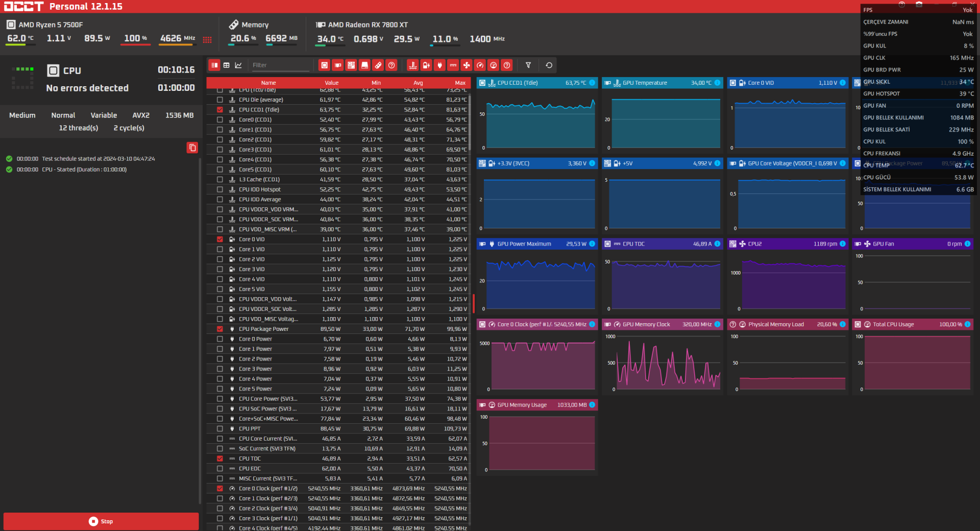Select the CPU IOD Hotspot row
This screenshot has height=531, width=980.
pyautogui.click(x=337, y=189)
